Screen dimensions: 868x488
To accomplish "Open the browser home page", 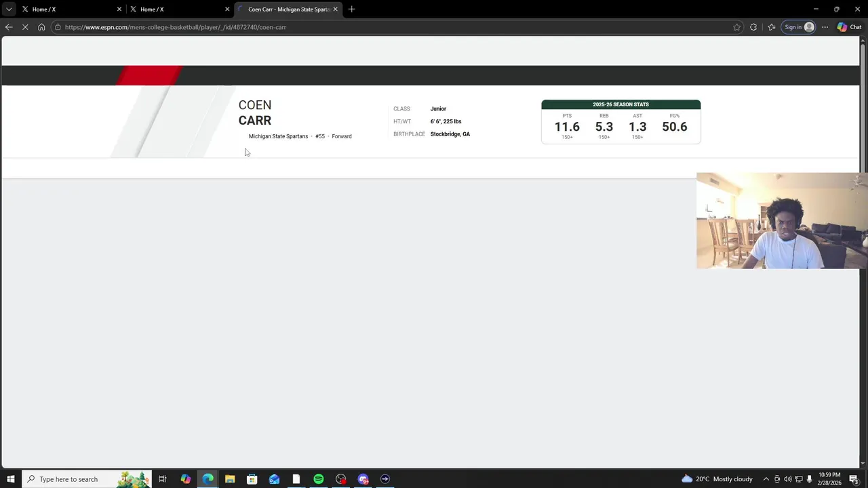I will point(41,27).
